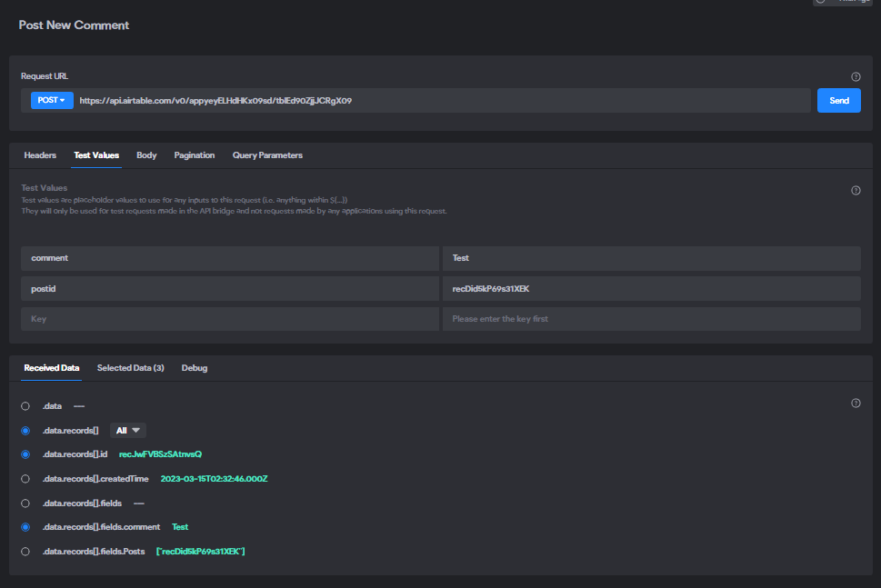Deselect the .data.records[].fields.comment radio button
The image size is (881, 588).
[25, 527]
